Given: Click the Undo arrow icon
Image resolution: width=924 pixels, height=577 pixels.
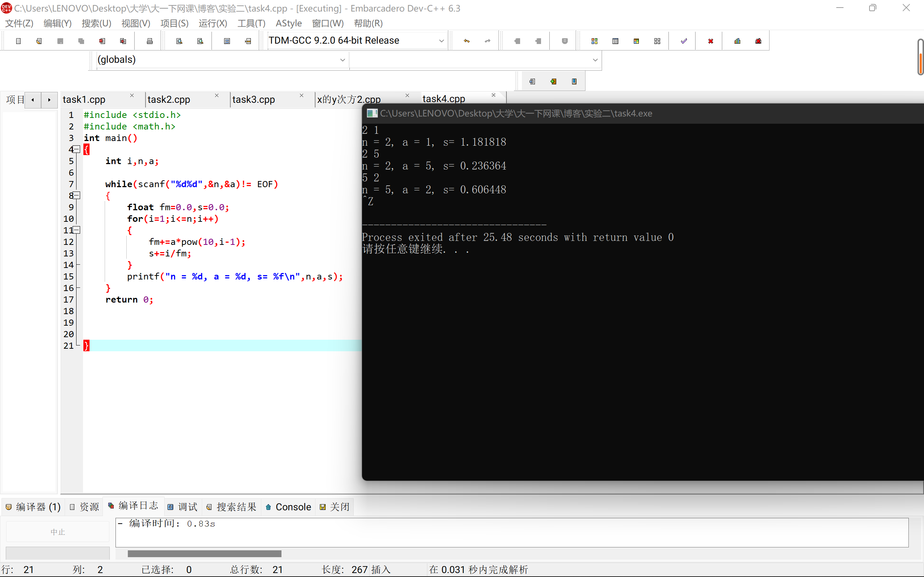Looking at the screenshot, I should [x=467, y=41].
